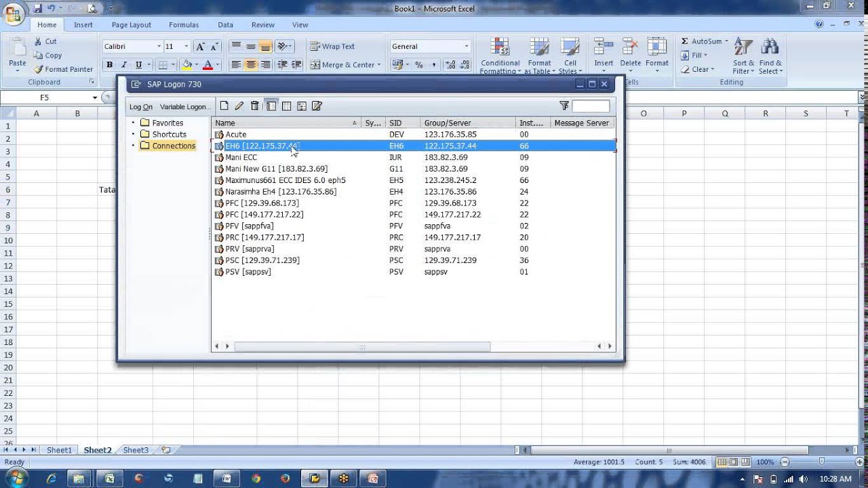This screenshot has width=868, height=488.
Task: Open the Conditional Formatting menu
Action: pos(500,56)
